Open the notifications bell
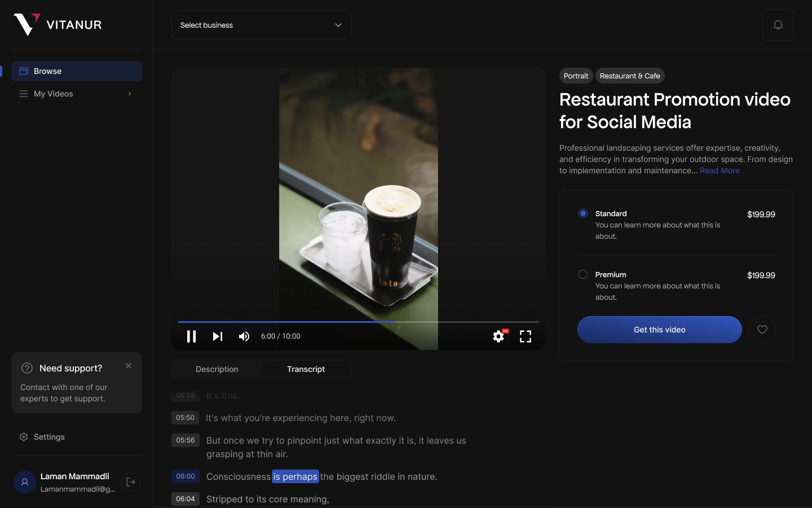 coord(778,25)
